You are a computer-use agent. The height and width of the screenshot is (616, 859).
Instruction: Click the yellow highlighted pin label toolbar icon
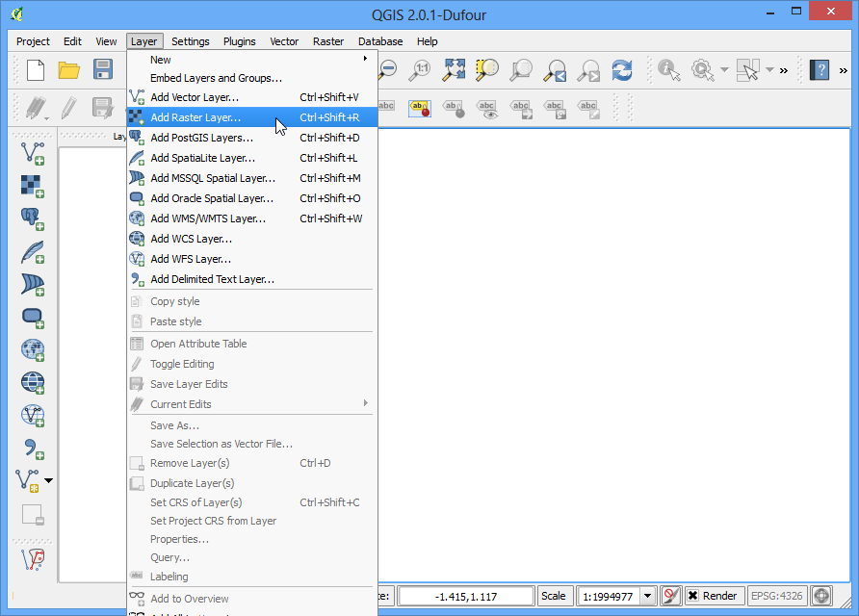[x=420, y=109]
